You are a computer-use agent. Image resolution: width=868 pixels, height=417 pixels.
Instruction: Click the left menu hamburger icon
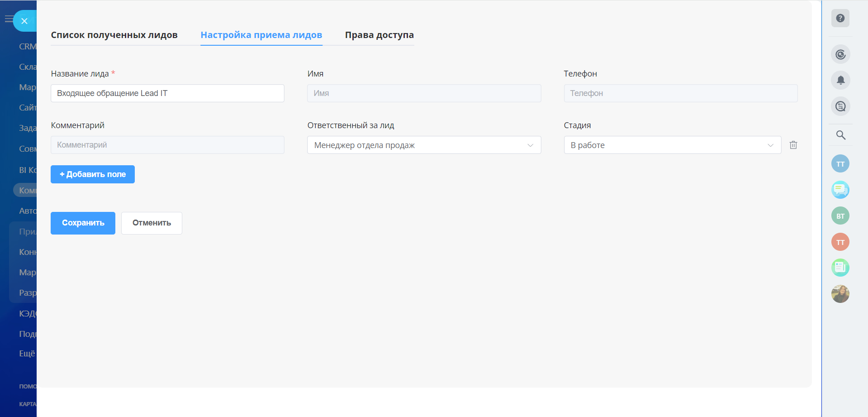click(x=9, y=19)
